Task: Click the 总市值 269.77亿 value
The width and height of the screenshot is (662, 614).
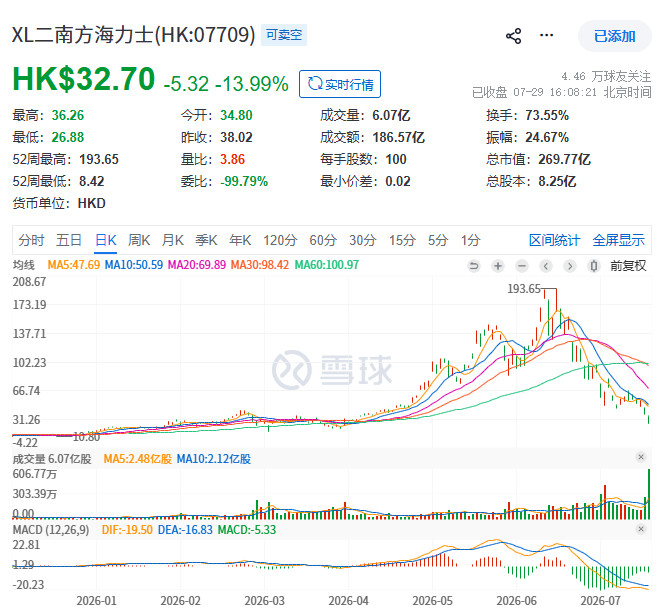Action: tap(564, 159)
